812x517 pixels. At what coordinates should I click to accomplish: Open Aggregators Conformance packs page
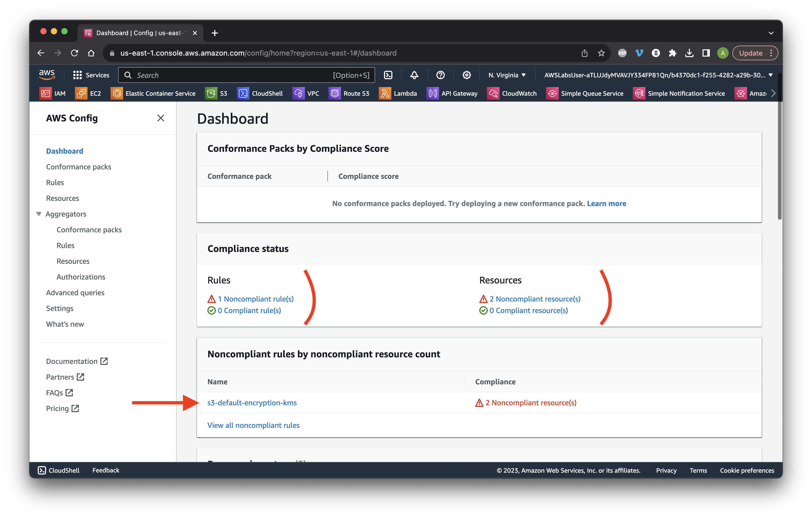[89, 230]
